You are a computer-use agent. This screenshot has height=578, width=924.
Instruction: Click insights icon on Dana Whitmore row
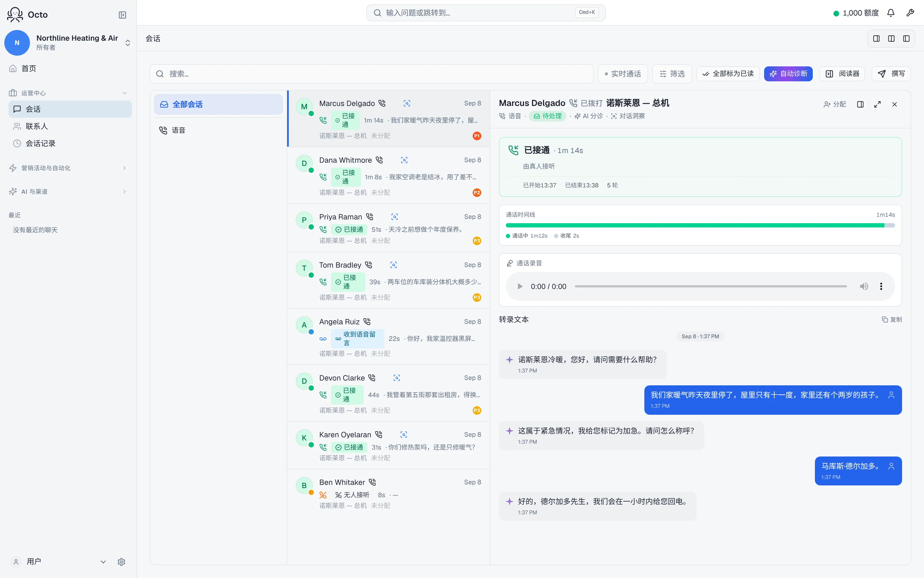click(404, 160)
